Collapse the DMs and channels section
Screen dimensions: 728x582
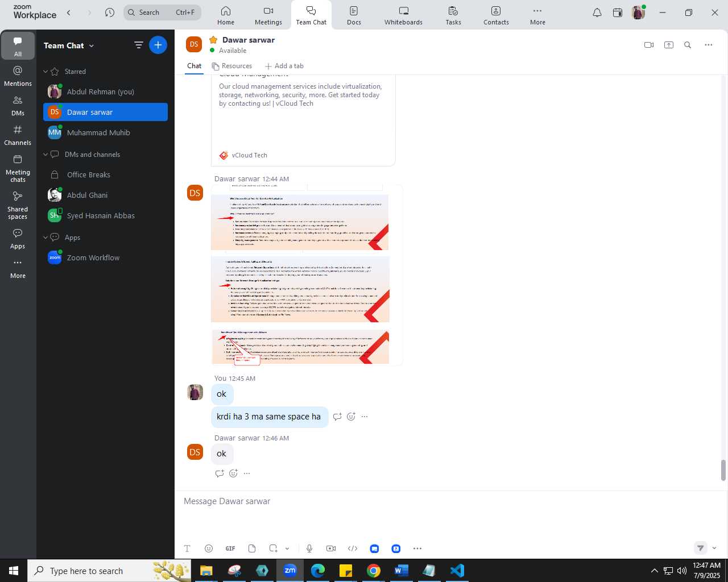[x=45, y=155]
